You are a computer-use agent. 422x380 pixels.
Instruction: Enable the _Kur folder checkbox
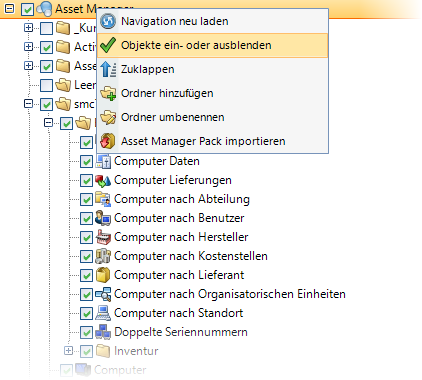(x=46, y=28)
